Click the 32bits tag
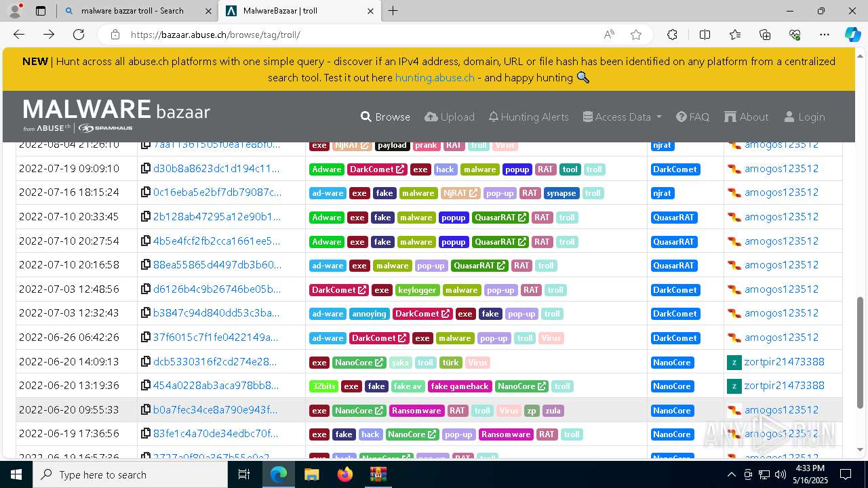 click(x=323, y=386)
